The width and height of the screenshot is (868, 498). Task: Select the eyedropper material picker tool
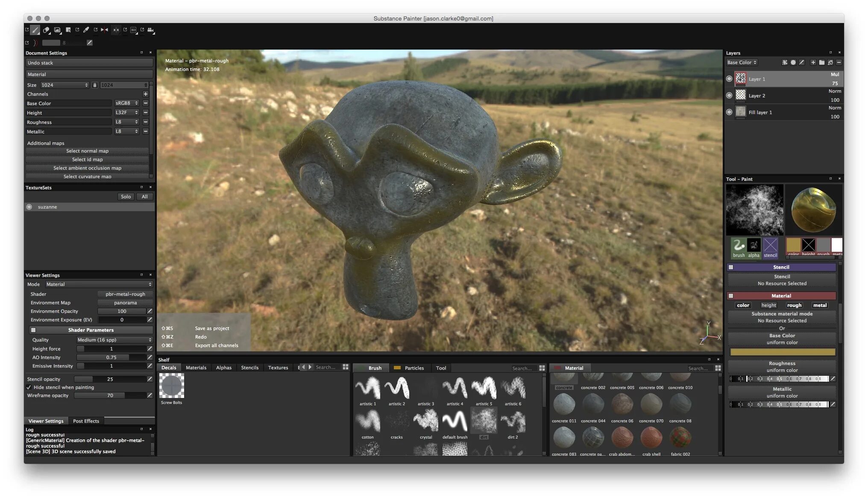pyautogui.click(x=86, y=30)
